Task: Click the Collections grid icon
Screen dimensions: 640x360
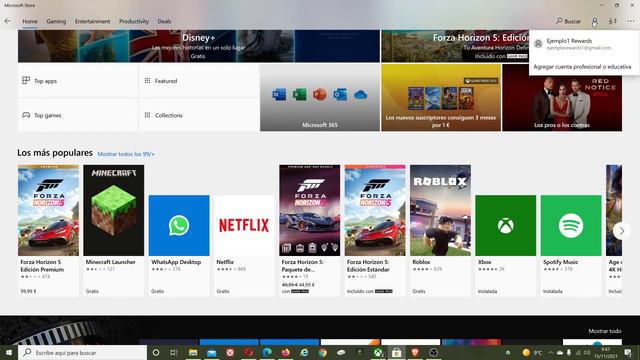Action: pyautogui.click(x=147, y=115)
